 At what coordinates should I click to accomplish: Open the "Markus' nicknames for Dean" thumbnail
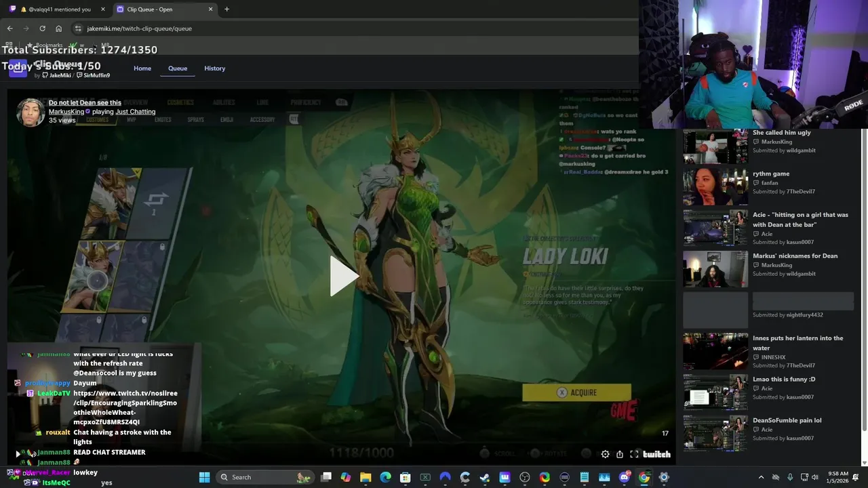pyautogui.click(x=715, y=269)
